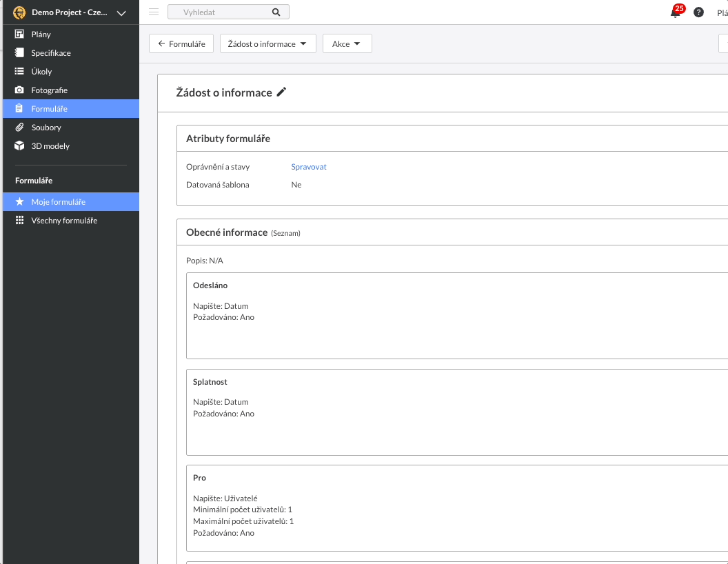Select Formuláře in the sidebar menu
The width and height of the screenshot is (728, 564).
coord(71,109)
